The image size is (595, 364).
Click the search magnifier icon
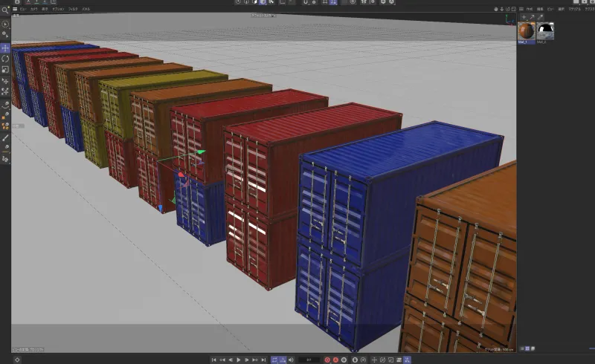[5, 11]
